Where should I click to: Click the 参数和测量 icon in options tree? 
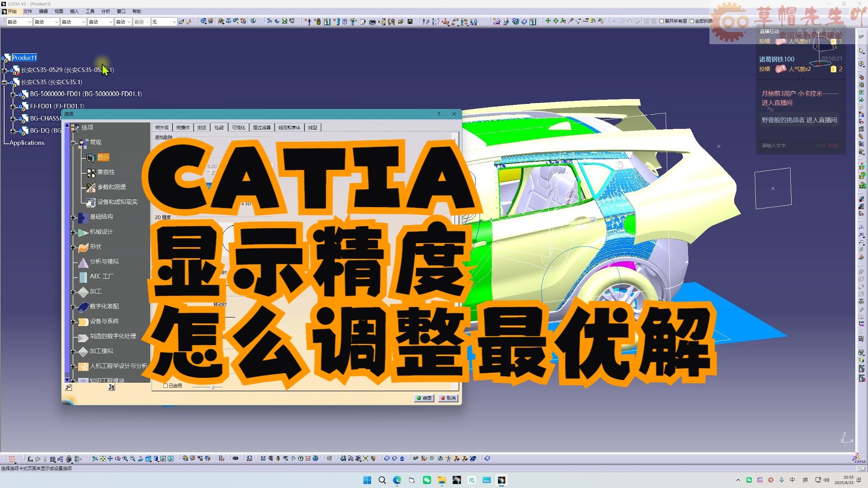click(91, 187)
